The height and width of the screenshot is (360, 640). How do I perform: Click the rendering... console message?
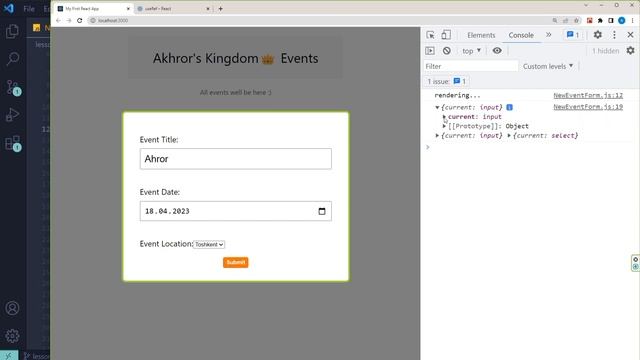pyautogui.click(x=457, y=95)
